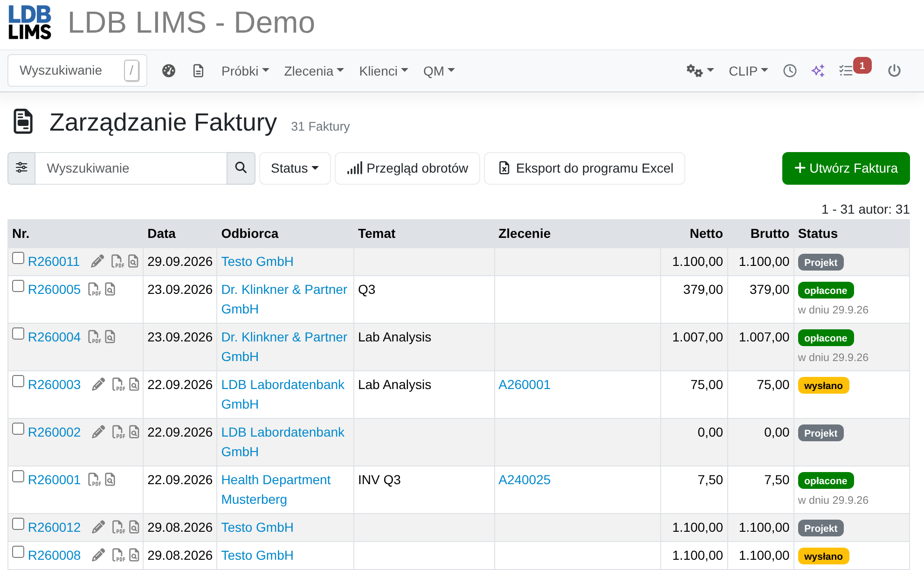924x570 pixels.
Task: Click the AI sparkle stars icon
Action: (818, 71)
